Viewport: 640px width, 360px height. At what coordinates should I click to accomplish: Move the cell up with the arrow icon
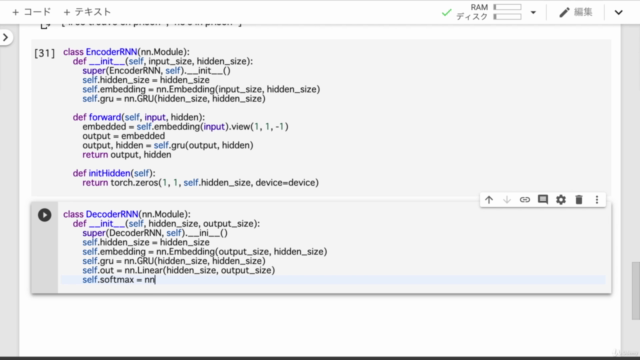489,200
